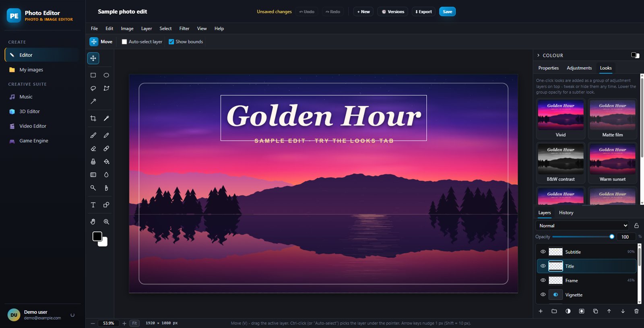
Task: Open the Export dialog
Action: coord(423,12)
